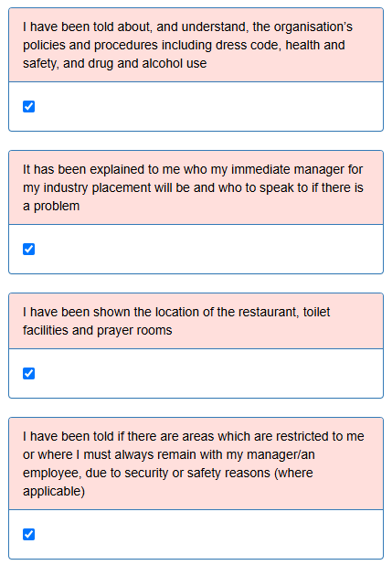392x565 pixels.
Task: Untick the restaurant and toilet facilities checkbox
Action: pyautogui.click(x=29, y=374)
